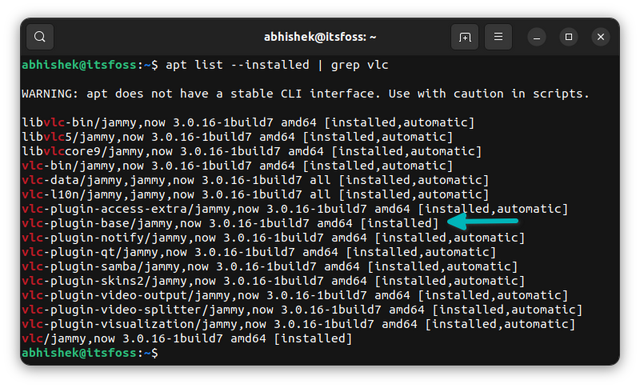
Task: Open a new terminal tab
Action: 464,37
